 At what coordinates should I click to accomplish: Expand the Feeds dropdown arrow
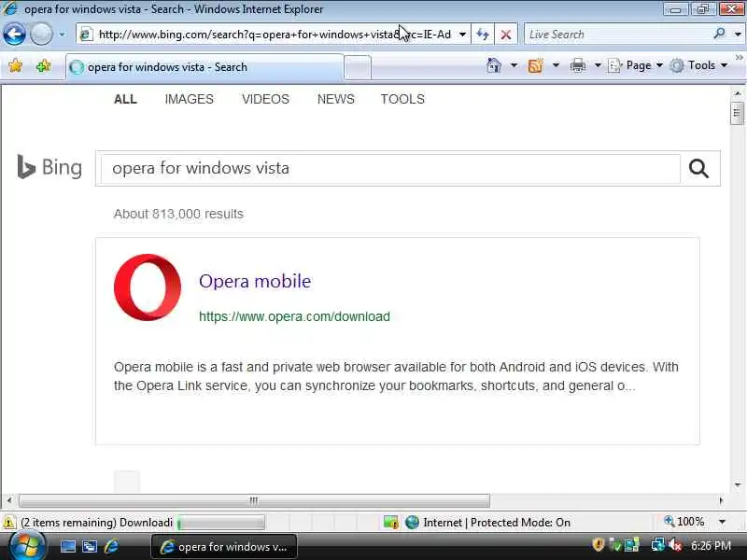click(556, 65)
